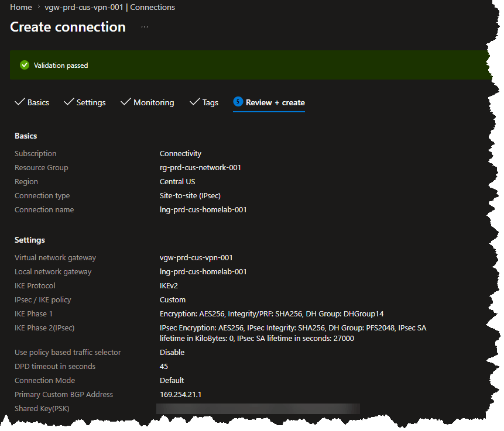This screenshot has width=504, height=431.
Task: Click the IPsec / IKE policy value Custom
Action: tap(173, 299)
